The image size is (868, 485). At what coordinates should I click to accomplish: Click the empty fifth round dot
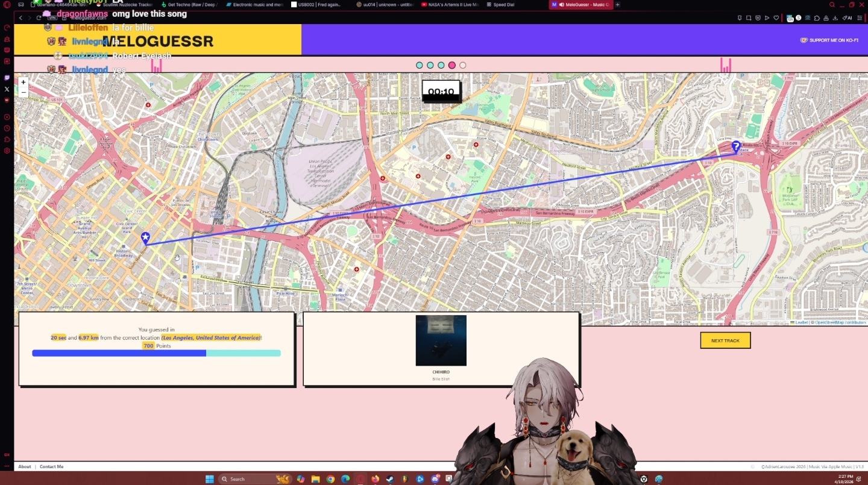[x=463, y=65]
